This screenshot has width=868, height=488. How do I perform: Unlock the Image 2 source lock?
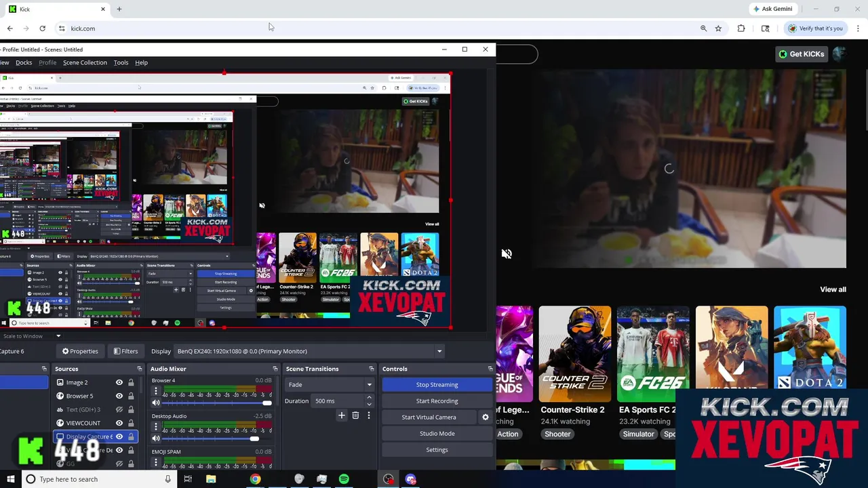click(131, 382)
